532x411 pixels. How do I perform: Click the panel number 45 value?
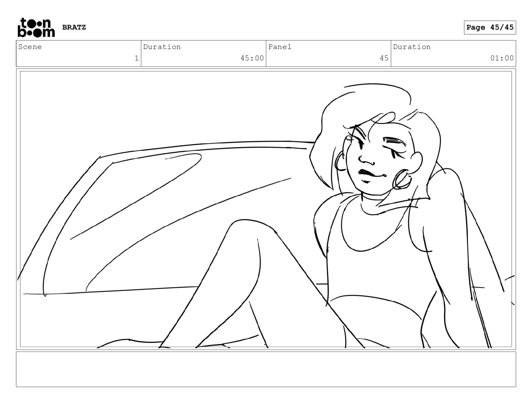coord(384,58)
